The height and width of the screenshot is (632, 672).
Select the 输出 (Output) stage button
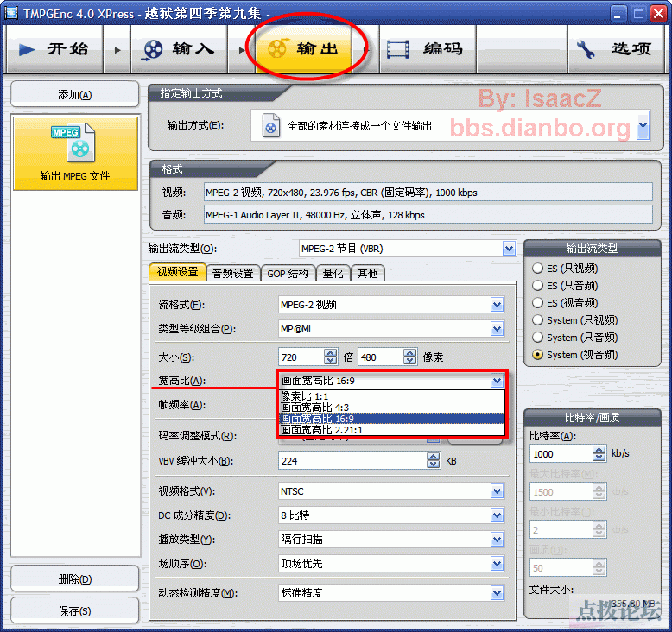[303, 49]
